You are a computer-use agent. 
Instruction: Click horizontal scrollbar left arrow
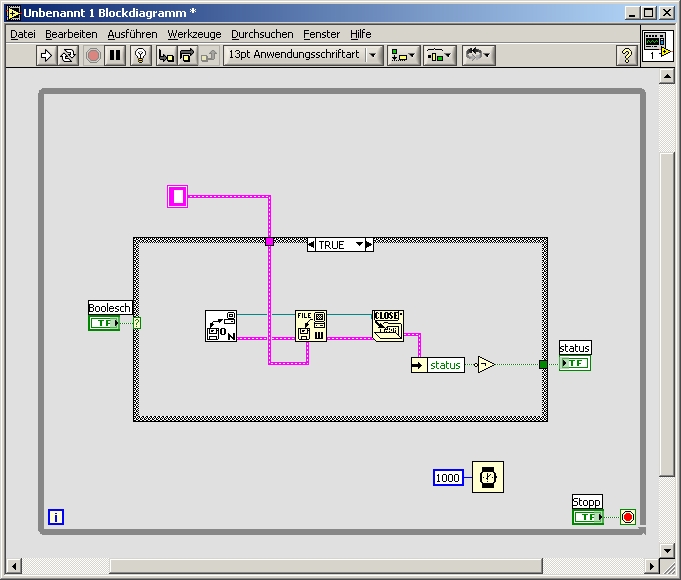(x=14, y=566)
